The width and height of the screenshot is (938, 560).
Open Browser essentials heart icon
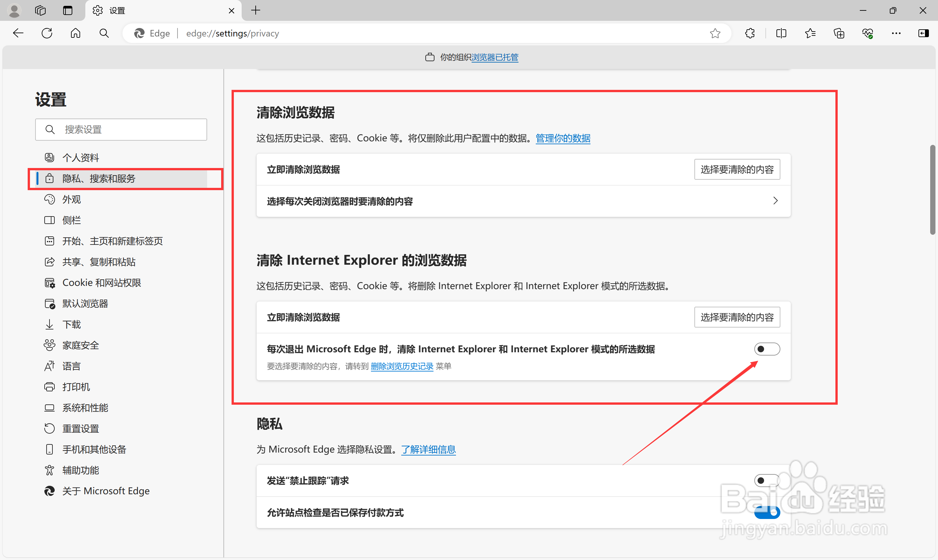coord(867,33)
